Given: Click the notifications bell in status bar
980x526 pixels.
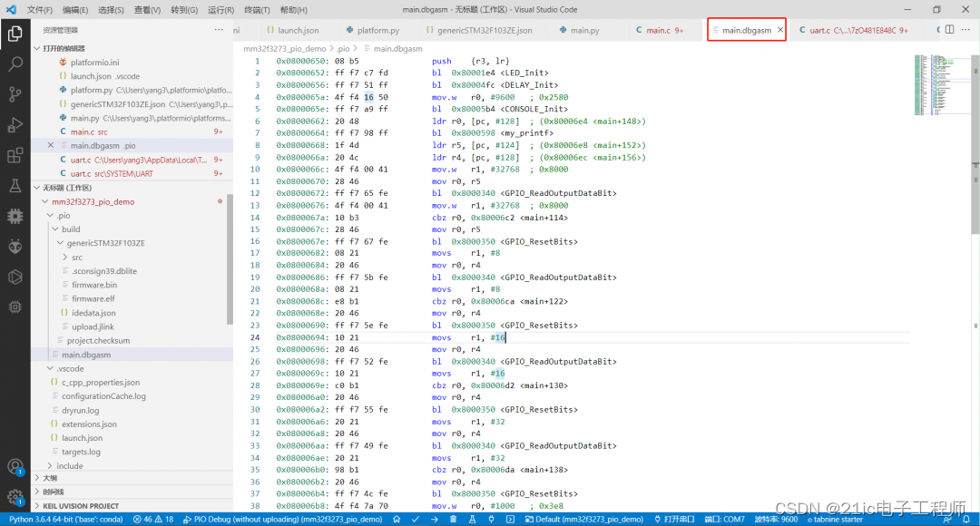Looking at the screenshot, I should click(966, 519).
